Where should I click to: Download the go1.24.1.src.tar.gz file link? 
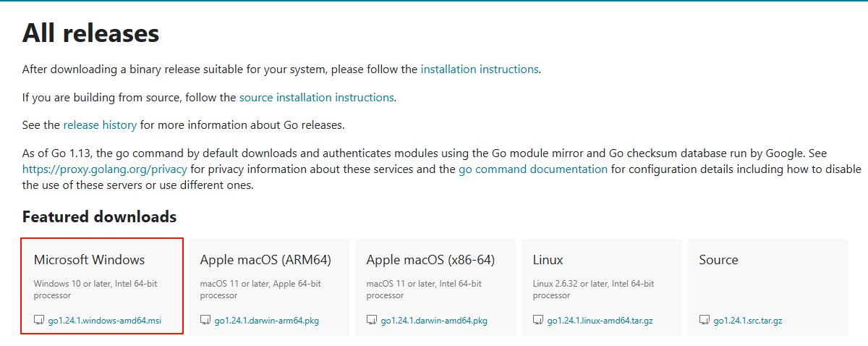748,321
